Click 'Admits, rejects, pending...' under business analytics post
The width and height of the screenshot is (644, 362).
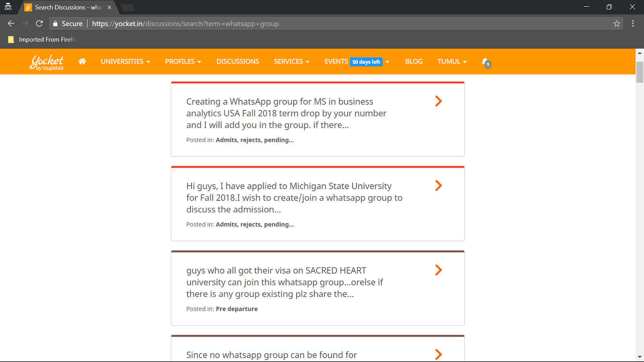click(x=255, y=140)
